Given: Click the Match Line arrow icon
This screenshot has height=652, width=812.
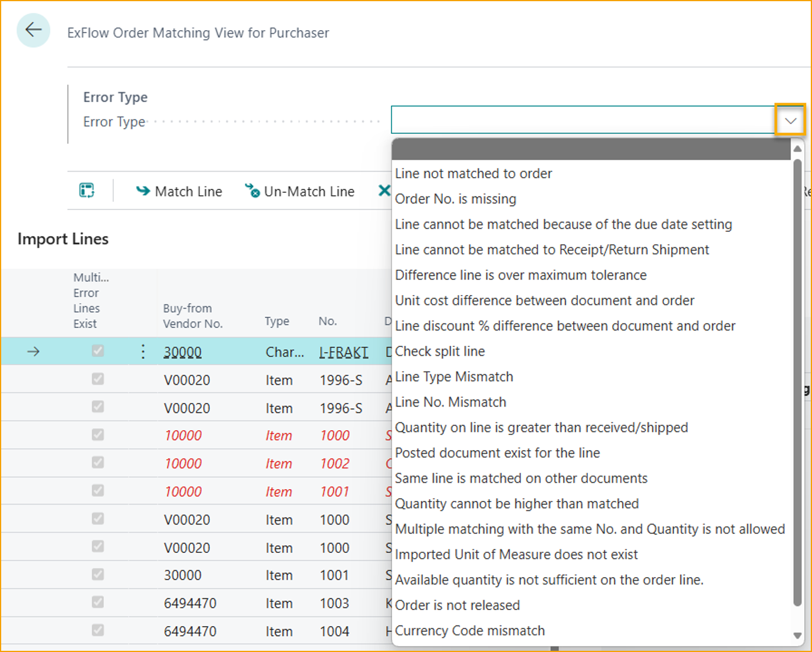Looking at the screenshot, I should tap(143, 191).
